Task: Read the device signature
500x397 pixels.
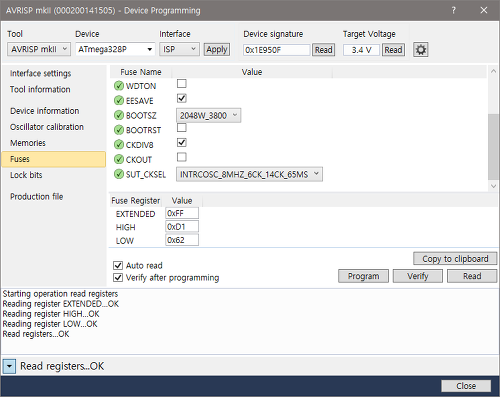Action: point(324,50)
